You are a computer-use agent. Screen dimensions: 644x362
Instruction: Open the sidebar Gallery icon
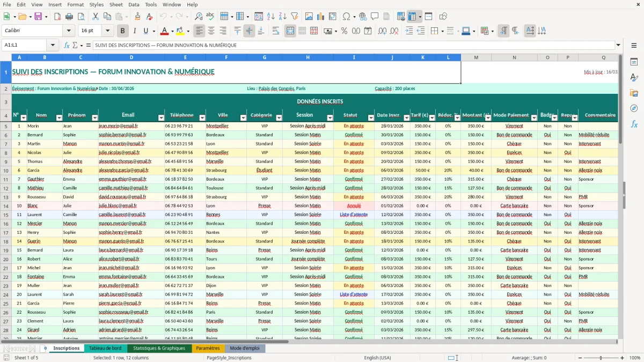click(x=634, y=93)
